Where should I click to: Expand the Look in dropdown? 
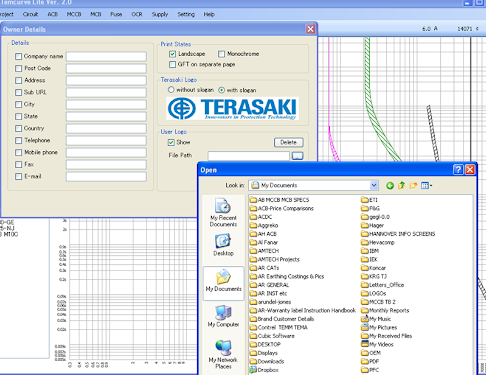coord(374,185)
